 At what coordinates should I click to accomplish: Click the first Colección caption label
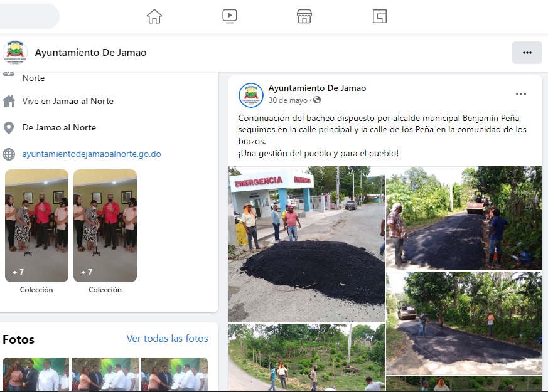pyautogui.click(x=36, y=290)
